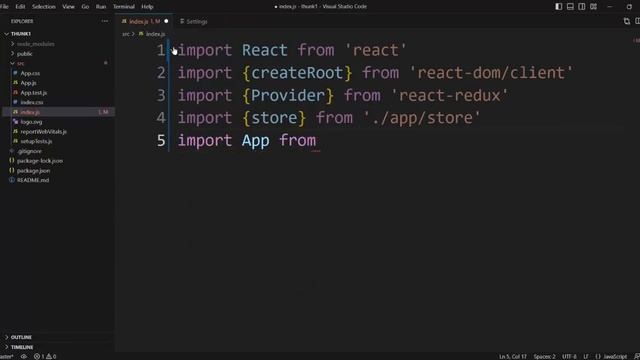Click the word Provider on line 3
The width and height of the screenshot is (640, 360).
point(288,96)
